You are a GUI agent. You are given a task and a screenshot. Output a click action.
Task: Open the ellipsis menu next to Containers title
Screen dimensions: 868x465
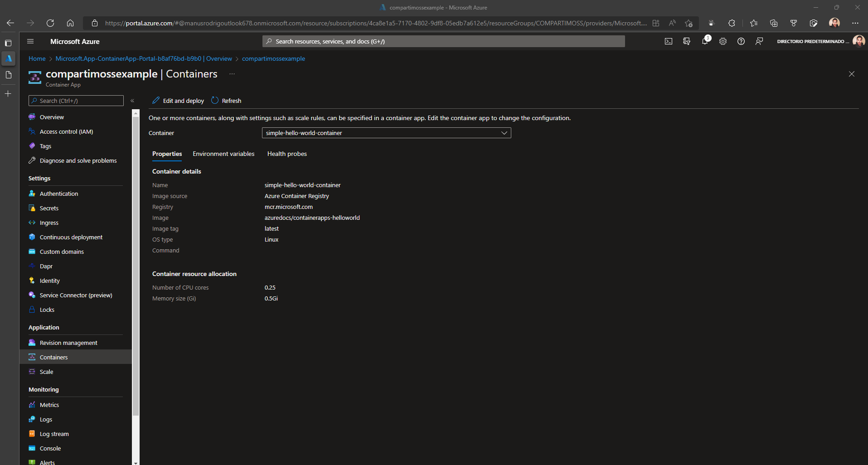click(232, 73)
